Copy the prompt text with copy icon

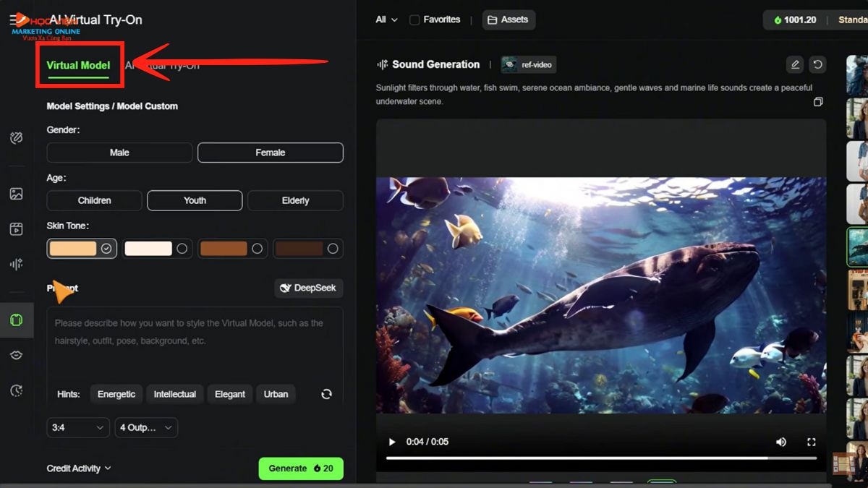(x=818, y=102)
